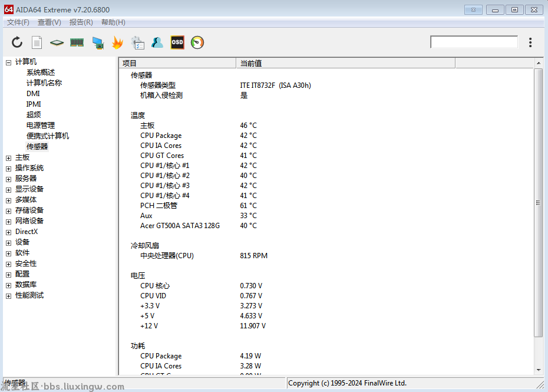Open the checklist report wizard icon
The height and width of the screenshot is (392, 548).
click(138, 42)
